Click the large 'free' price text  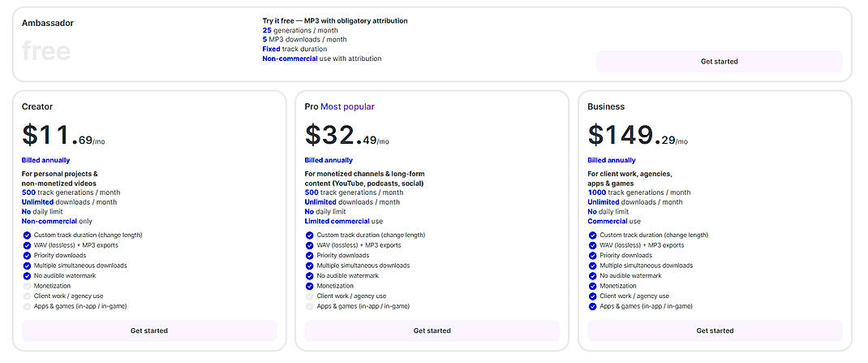click(x=46, y=51)
